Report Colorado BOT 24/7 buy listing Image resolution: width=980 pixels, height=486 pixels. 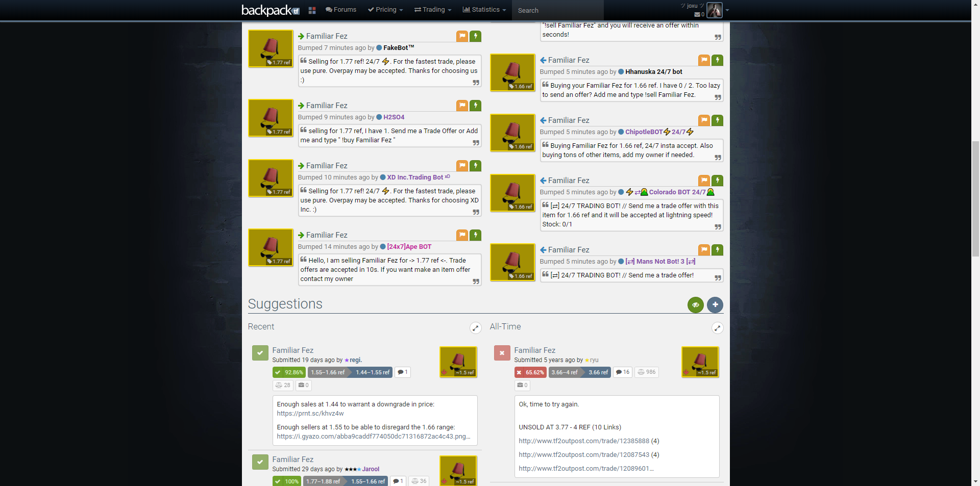click(704, 181)
